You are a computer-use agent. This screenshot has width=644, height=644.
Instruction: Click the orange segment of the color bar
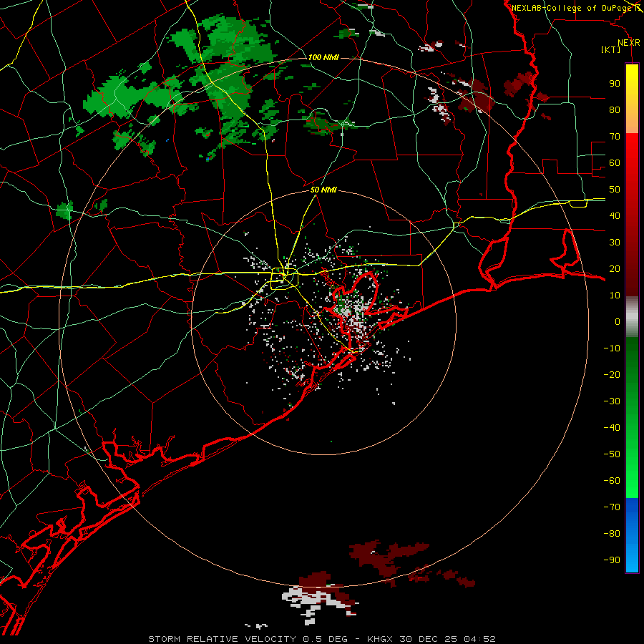[x=632, y=119]
